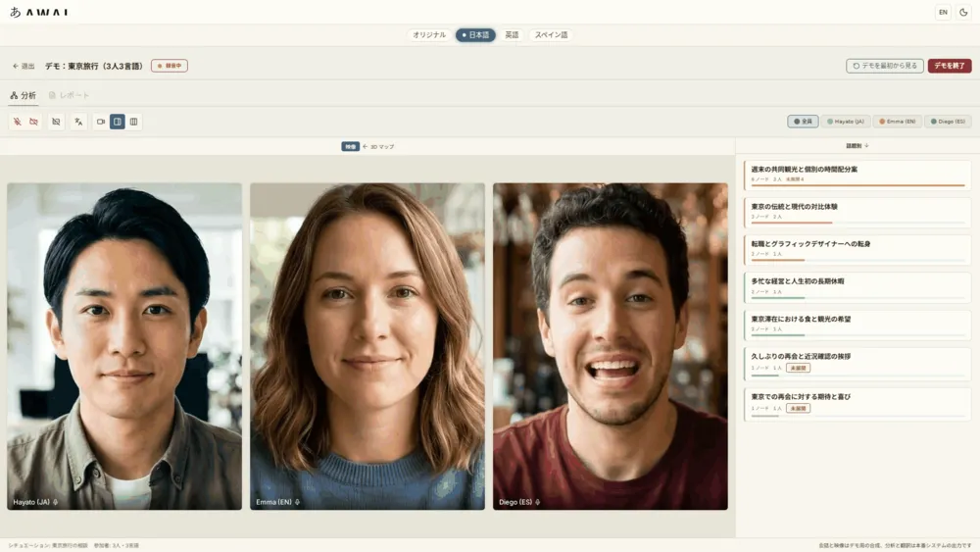Click the 録音中 recording status badge
Viewport: 980px width, 552px height.
tap(170, 66)
